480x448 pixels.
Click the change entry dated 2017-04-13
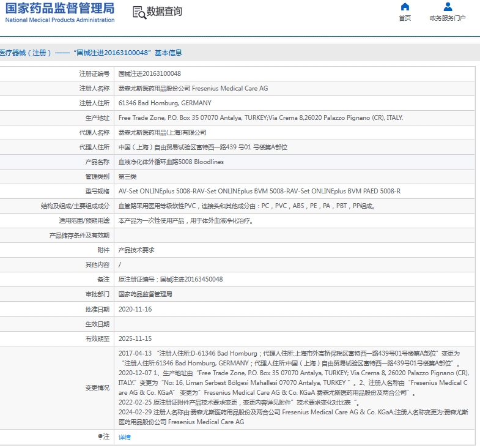(x=289, y=358)
